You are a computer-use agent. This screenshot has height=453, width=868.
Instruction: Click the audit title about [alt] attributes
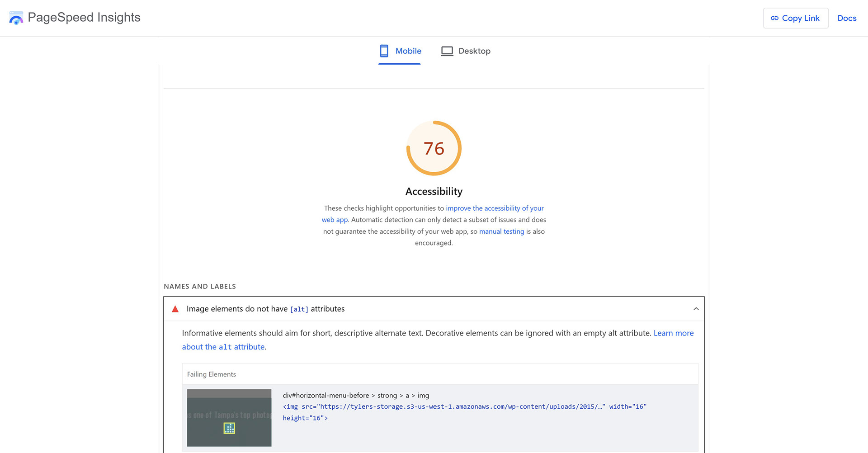coord(265,309)
